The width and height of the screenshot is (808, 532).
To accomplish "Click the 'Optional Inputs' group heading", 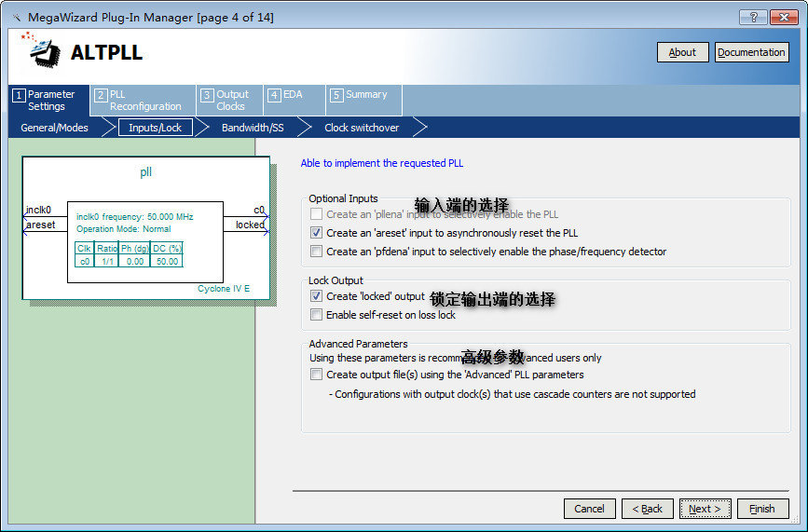I will pos(343,198).
